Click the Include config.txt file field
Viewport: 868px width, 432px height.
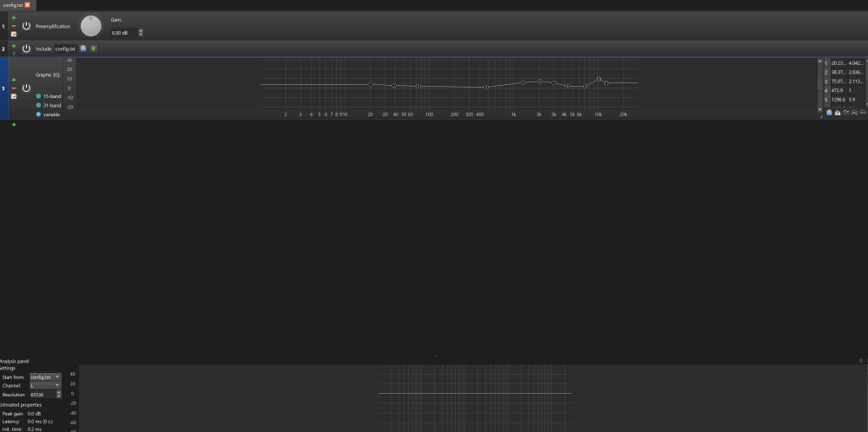[65, 49]
